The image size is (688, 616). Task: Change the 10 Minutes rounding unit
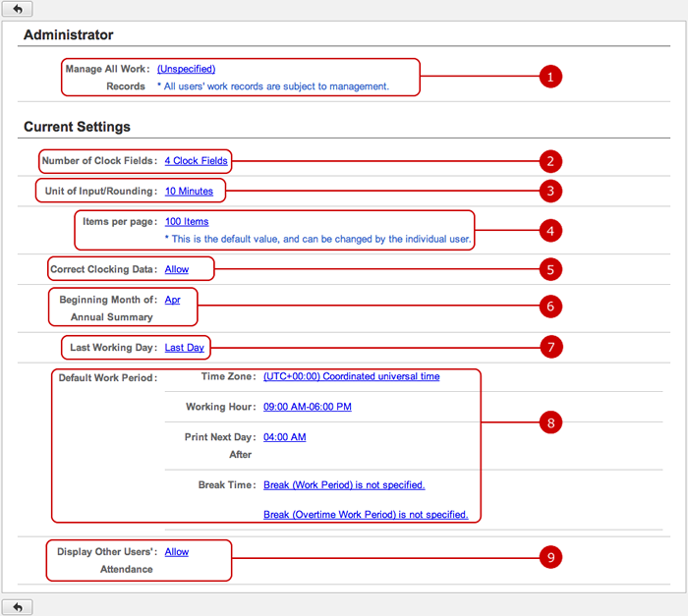(189, 191)
